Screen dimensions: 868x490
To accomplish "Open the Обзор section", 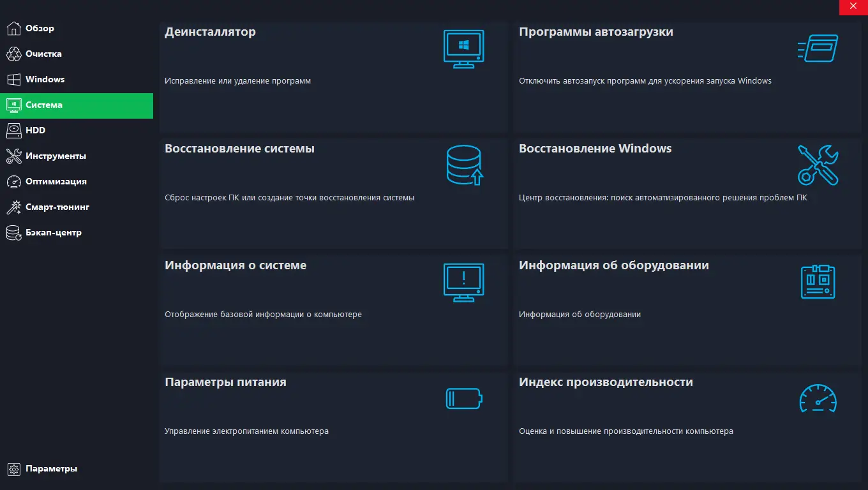I will (77, 29).
